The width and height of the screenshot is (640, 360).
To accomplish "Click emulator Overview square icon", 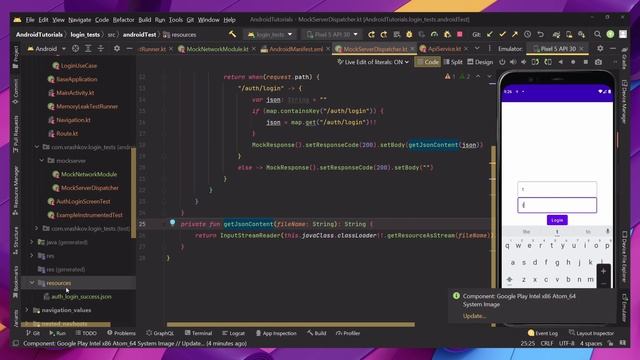I will pyautogui.click(x=586, y=62).
